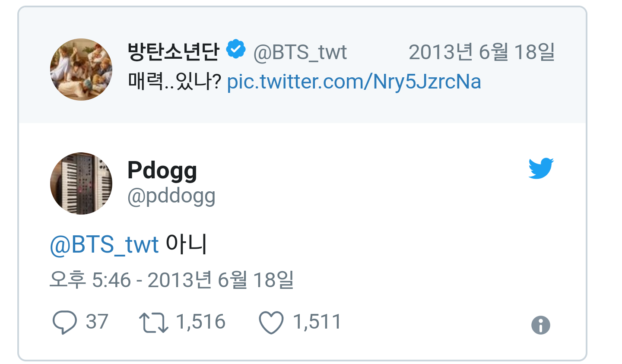Image resolution: width=622 pixels, height=364 pixels.
Task: Click the retweet arrows icon
Action: (x=153, y=323)
